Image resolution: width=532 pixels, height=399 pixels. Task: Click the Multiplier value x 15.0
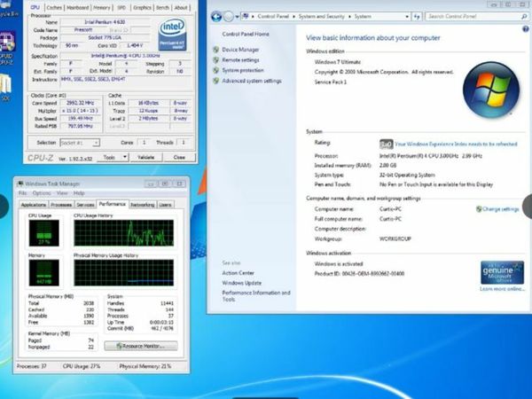(x=81, y=111)
